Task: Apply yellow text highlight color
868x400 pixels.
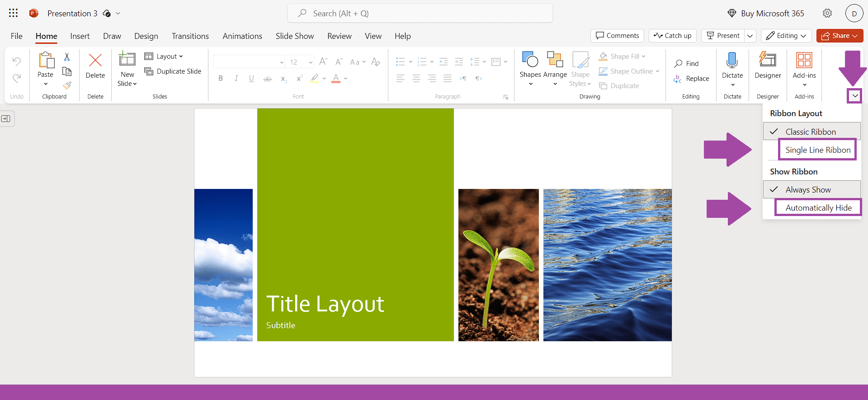Action: [x=314, y=78]
